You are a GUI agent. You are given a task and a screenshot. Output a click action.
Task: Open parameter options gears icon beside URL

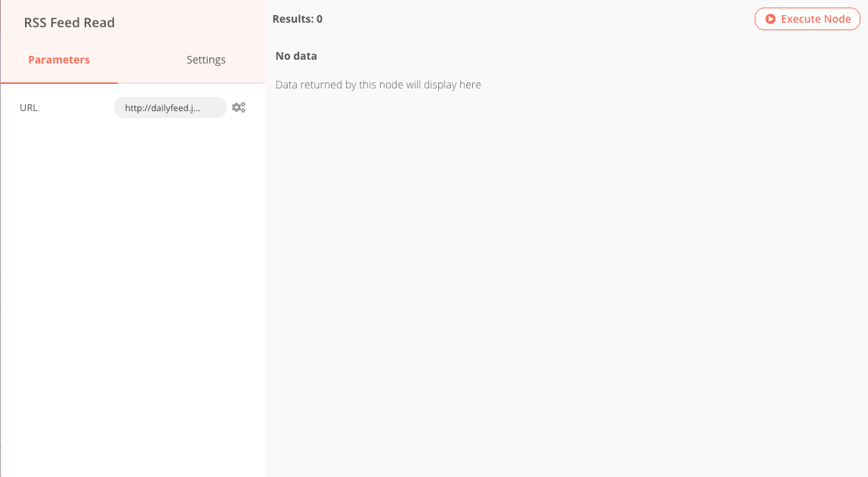(x=239, y=107)
